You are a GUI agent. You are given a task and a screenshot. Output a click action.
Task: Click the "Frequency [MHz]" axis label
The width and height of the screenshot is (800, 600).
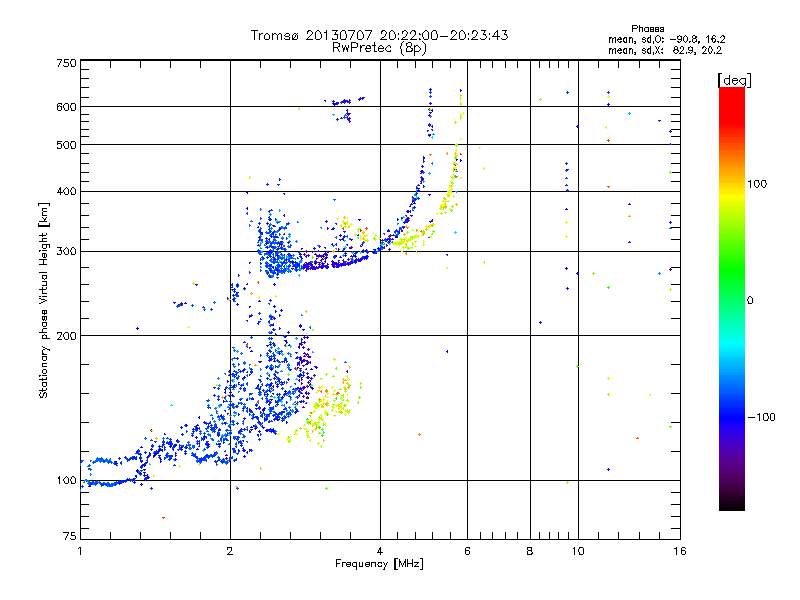[379, 564]
